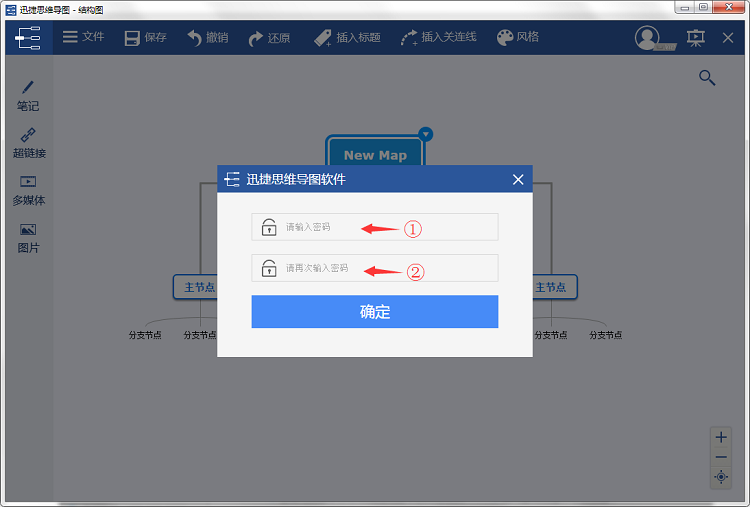Click the 撤销 undo button
Viewport: 750px width, 507px height.
point(208,37)
